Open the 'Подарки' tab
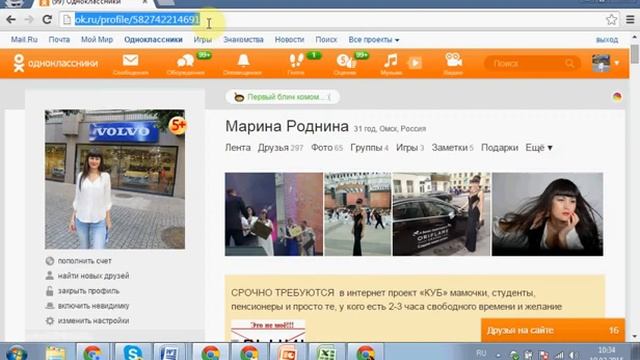Image resolution: width=640 pixels, height=360 pixels. click(x=500, y=148)
